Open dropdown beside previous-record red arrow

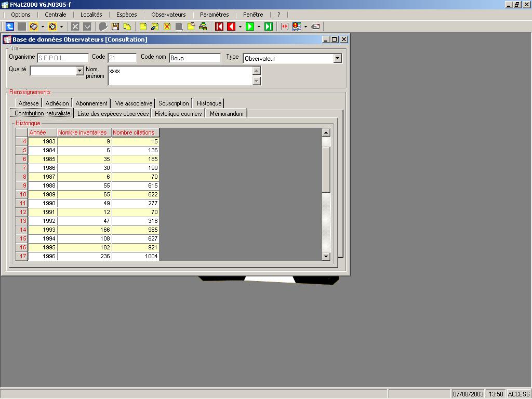[240, 26]
